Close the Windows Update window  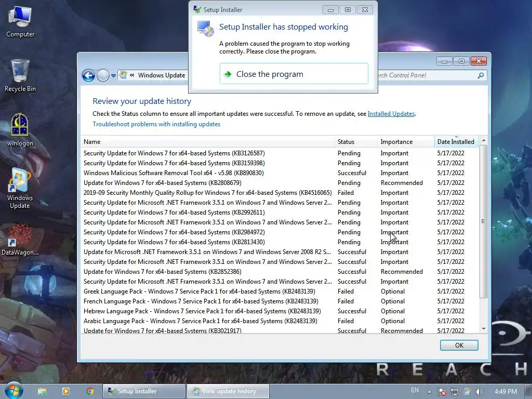pos(478,61)
